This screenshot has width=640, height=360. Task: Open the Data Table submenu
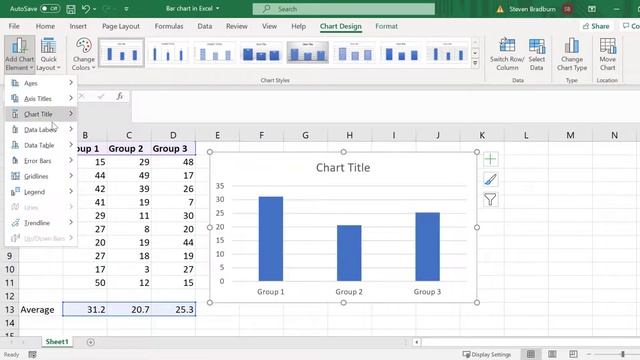pyautogui.click(x=41, y=145)
